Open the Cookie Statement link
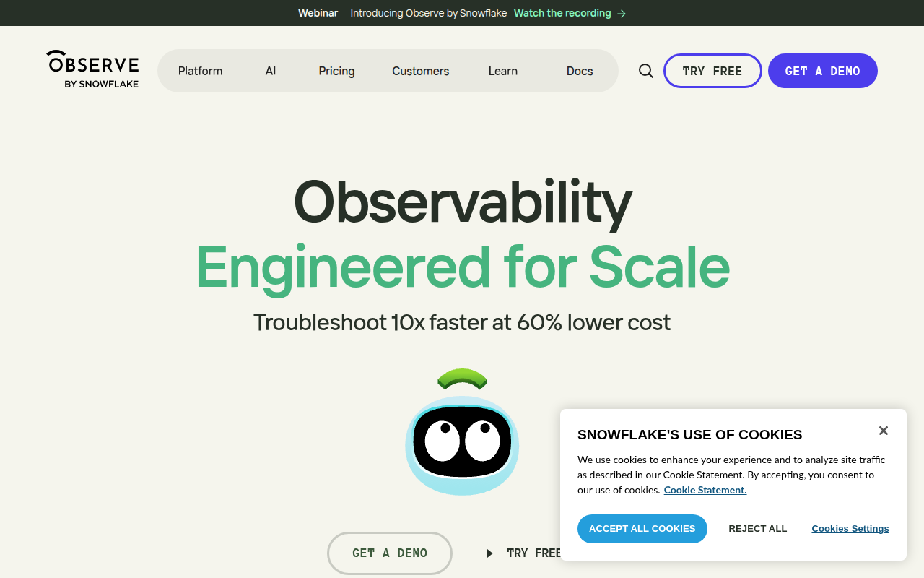Viewport: 924px width, 578px height. 705,490
